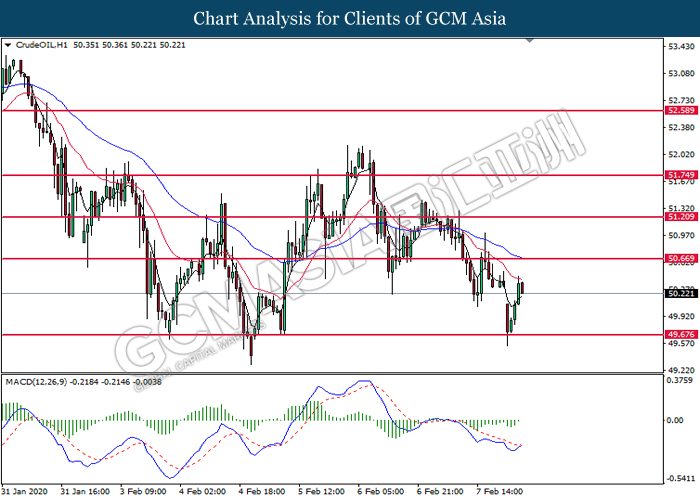Click the chart title 'Chart Analysis for Clients of GCM Asia'
The image size is (700, 500).
pyautogui.click(x=349, y=19)
